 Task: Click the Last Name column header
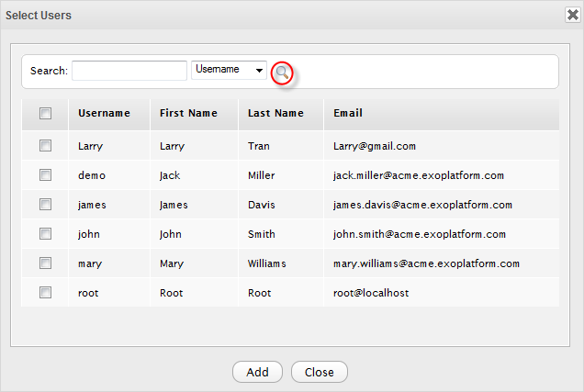(275, 114)
